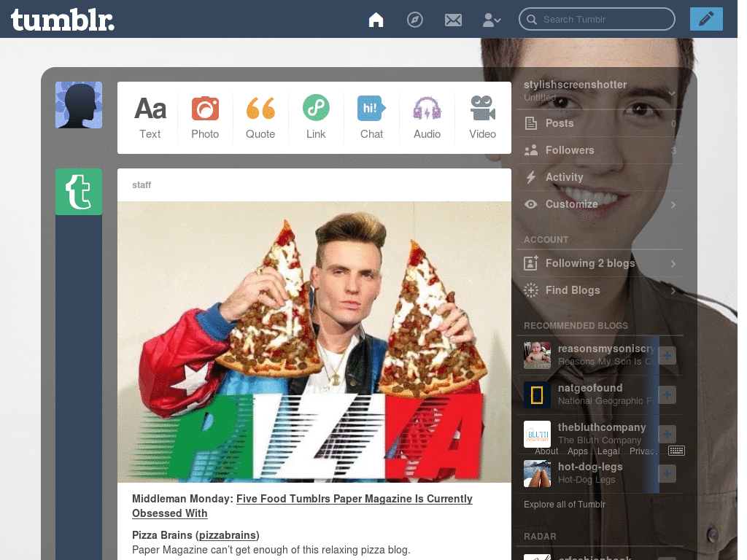This screenshot has height=560, width=747.
Task: Create a new Link post
Action: pyautogui.click(x=316, y=117)
